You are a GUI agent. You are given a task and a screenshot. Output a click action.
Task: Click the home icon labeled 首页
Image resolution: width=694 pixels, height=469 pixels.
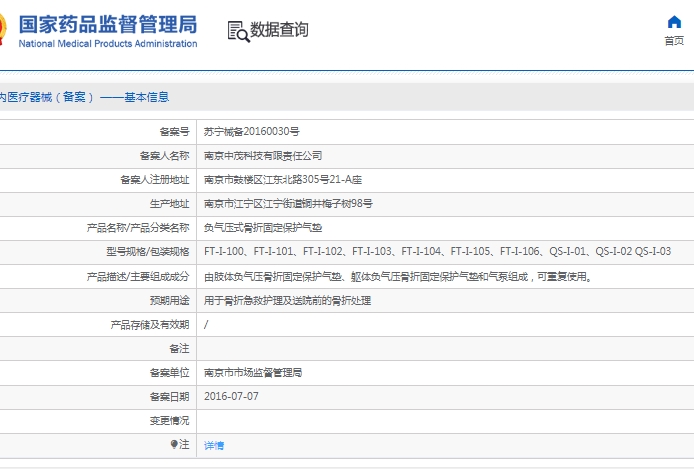click(x=674, y=22)
